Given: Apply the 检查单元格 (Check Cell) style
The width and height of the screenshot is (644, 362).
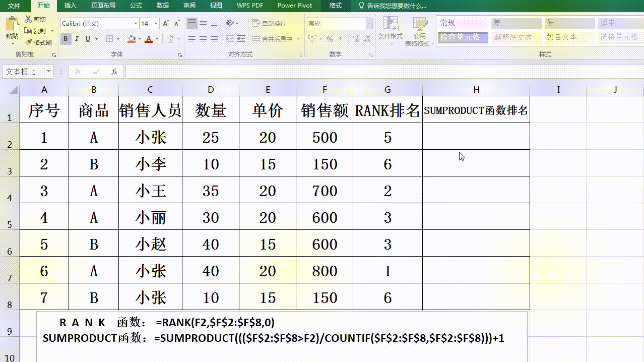Looking at the screenshot, I should (x=463, y=37).
